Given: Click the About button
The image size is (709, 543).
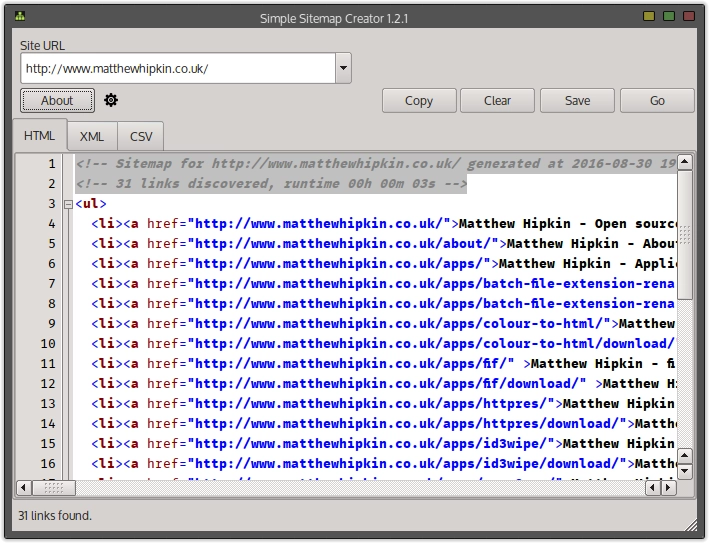Looking at the screenshot, I should point(57,100).
